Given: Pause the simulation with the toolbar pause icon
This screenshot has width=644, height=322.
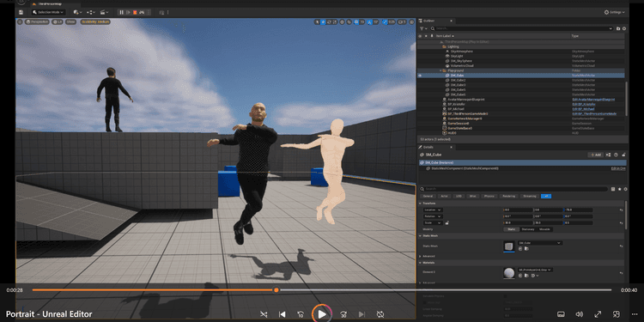Looking at the screenshot, I should [122, 13].
